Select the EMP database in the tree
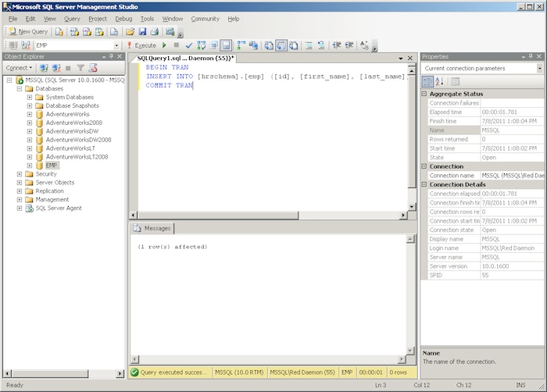 pos(52,166)
